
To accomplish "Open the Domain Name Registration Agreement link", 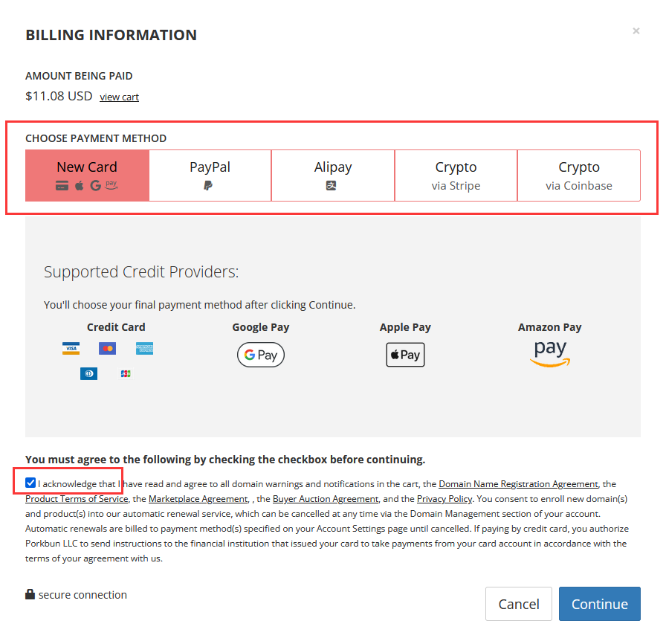I will (x=518, y=484).
